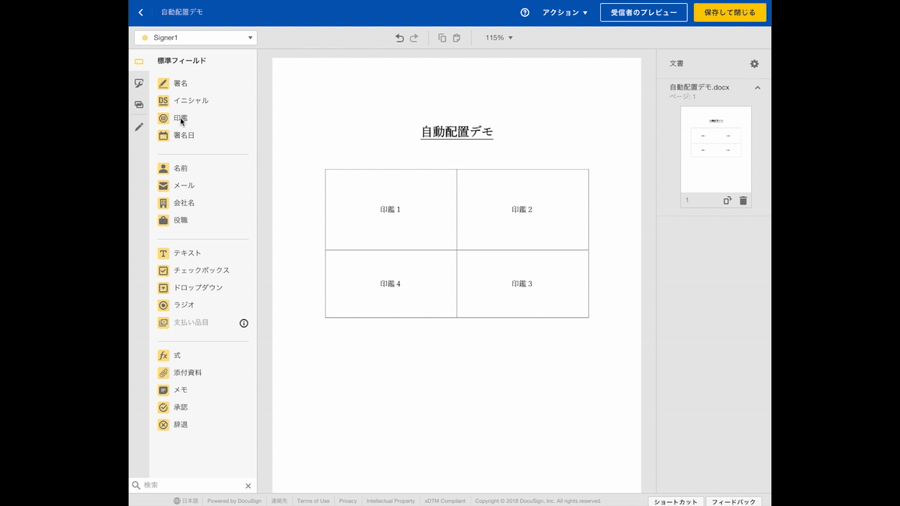Click the 自動配置デモ document heading
The width and height of the screenshot is (900, 506).
(x=457, y=131)
